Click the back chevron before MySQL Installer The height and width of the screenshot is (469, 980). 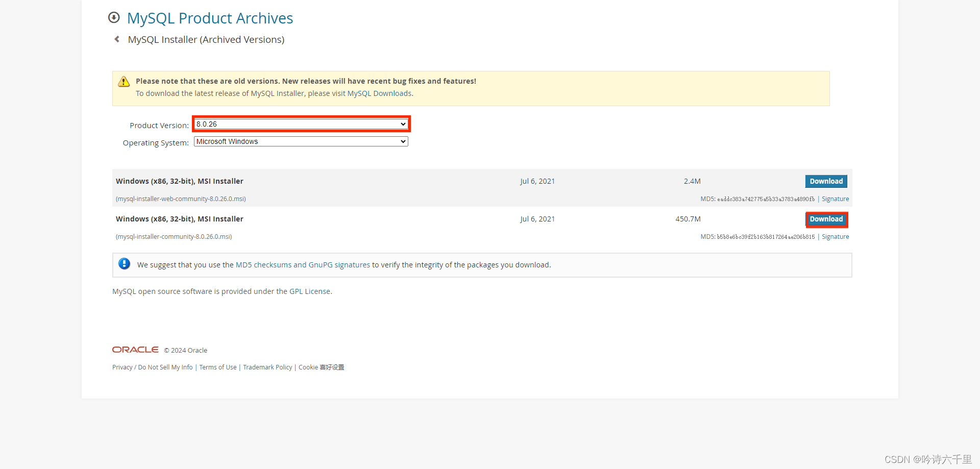coord(117,39)
